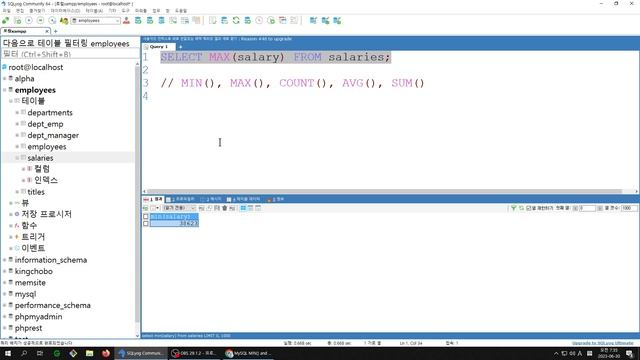Open the table data tab in result pane
The height and width of the screenshot is (360, 640).
coord(243,199)
